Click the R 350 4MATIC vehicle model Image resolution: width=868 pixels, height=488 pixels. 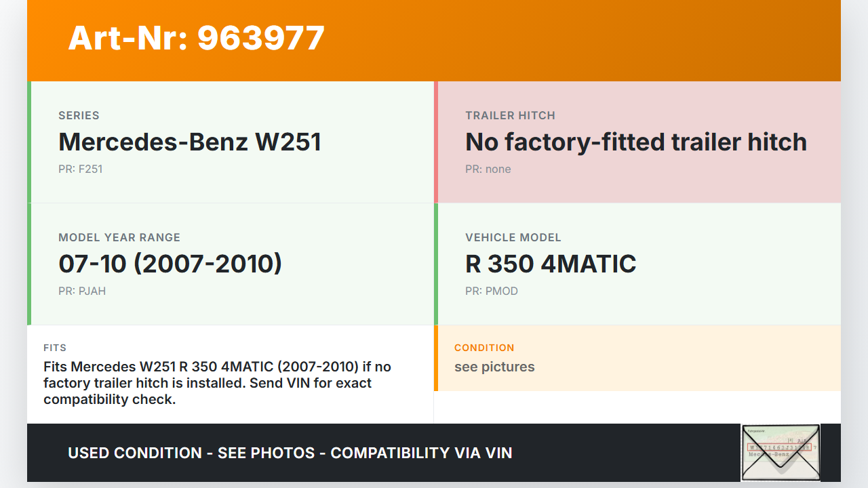(551, 264)
